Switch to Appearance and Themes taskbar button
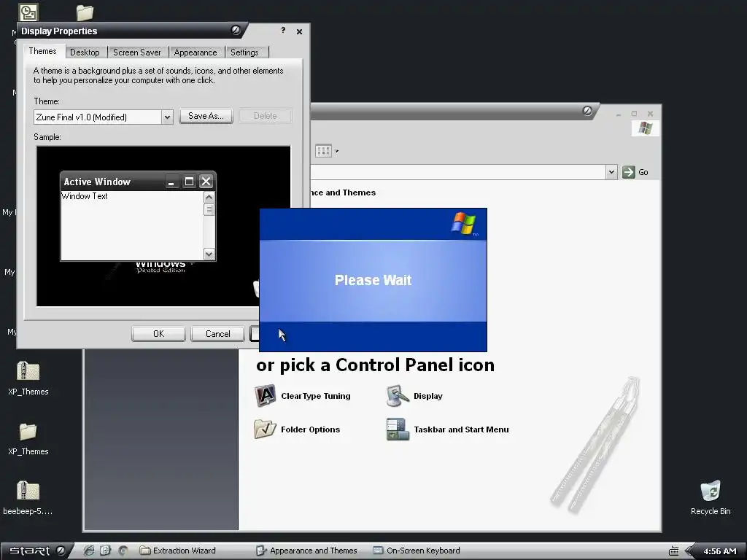This screenshot has height=560, width=747. [307, 551]
